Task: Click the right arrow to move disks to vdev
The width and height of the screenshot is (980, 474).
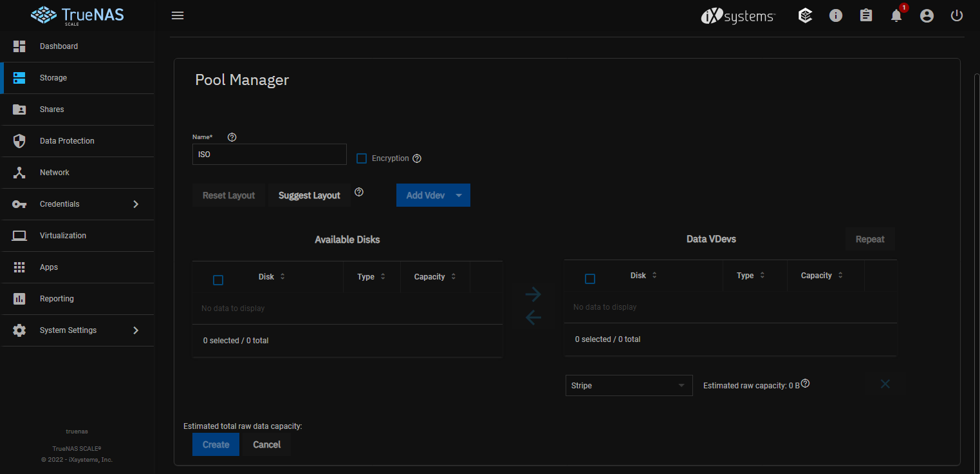Action: click(533, 294)
